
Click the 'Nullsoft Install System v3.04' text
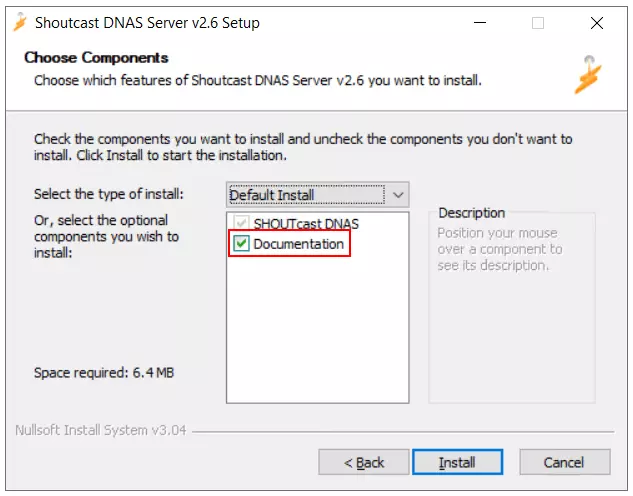(101, 430)
